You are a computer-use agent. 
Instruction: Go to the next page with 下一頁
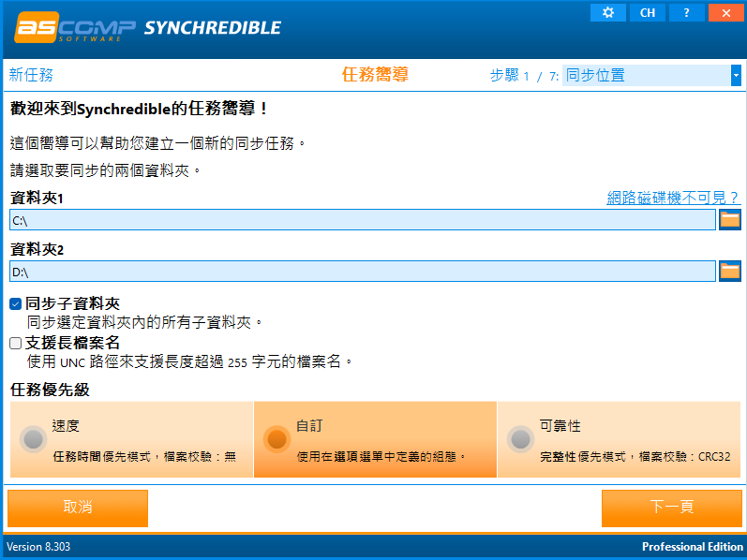tap(672, 508)
